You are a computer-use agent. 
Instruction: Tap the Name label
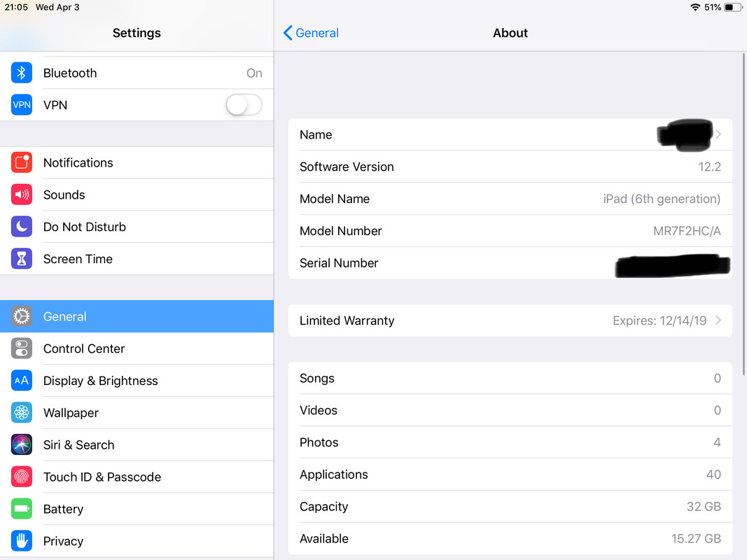pyautogui.click(x=316, y=135)
